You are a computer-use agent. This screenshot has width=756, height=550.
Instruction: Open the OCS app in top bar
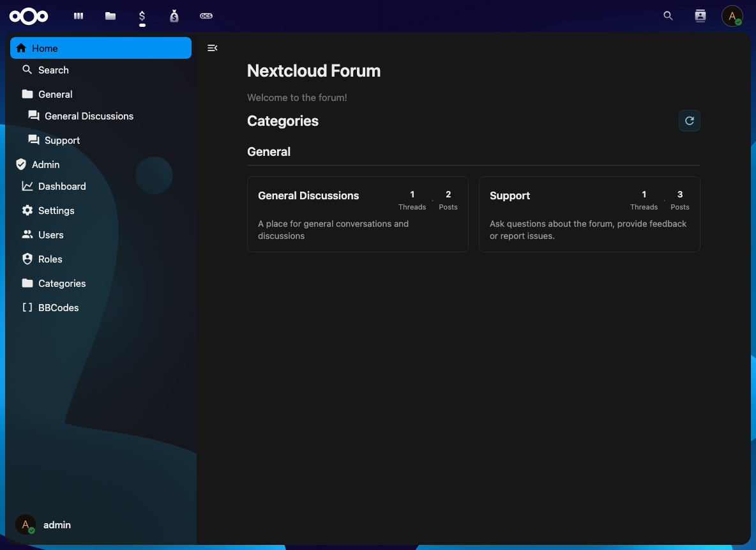(206, 16)
